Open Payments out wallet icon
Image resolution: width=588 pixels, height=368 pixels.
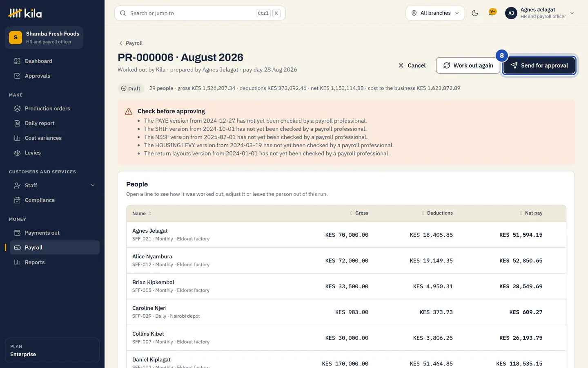point(17,233)
